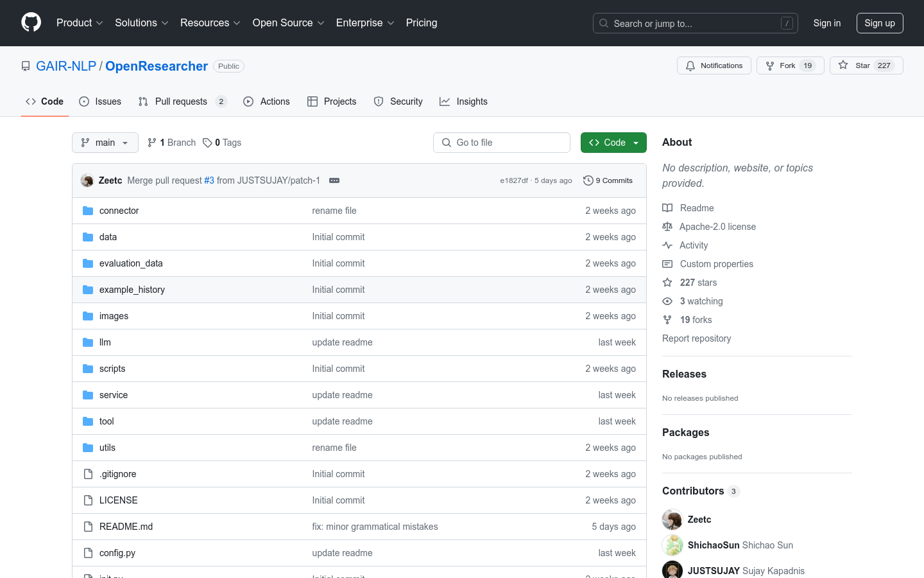Click the Contributors heading

point(693,491)
